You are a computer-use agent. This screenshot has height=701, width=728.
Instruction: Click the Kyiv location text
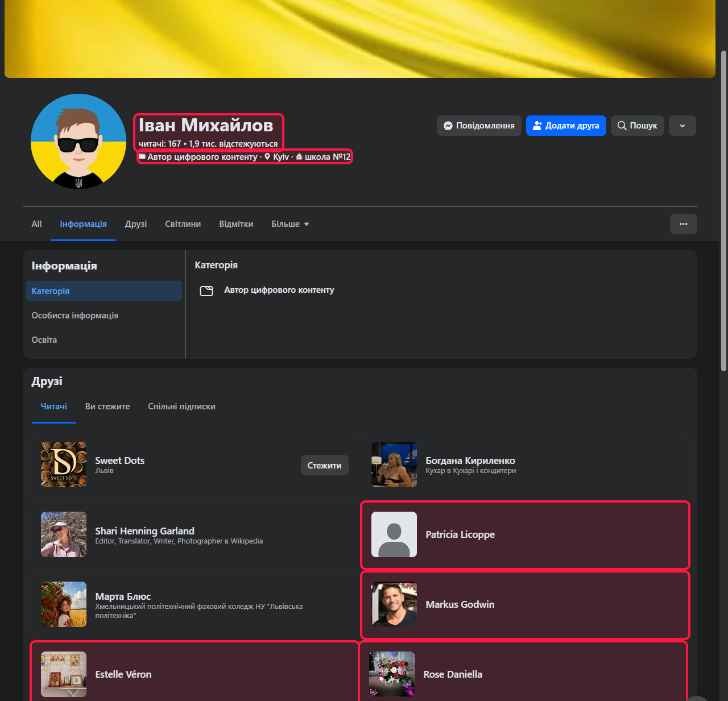pyautogui.click(x=281, y=157)
